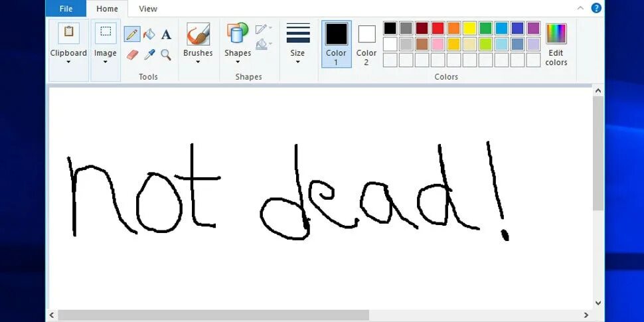Viewport: 644px width, 322px height.
Task: Click the Clipboard paste icon
Action: click(x=68, y=32)
